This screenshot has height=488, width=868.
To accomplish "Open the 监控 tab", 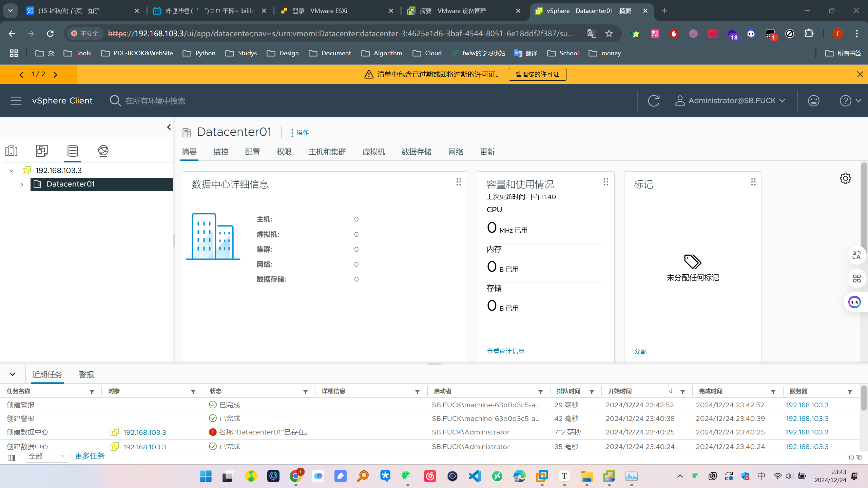I will [221, 152].
